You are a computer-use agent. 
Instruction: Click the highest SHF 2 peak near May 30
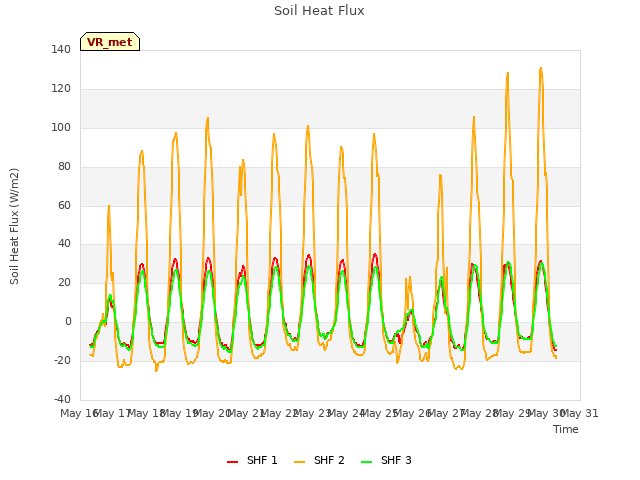[x=541, y=68]
